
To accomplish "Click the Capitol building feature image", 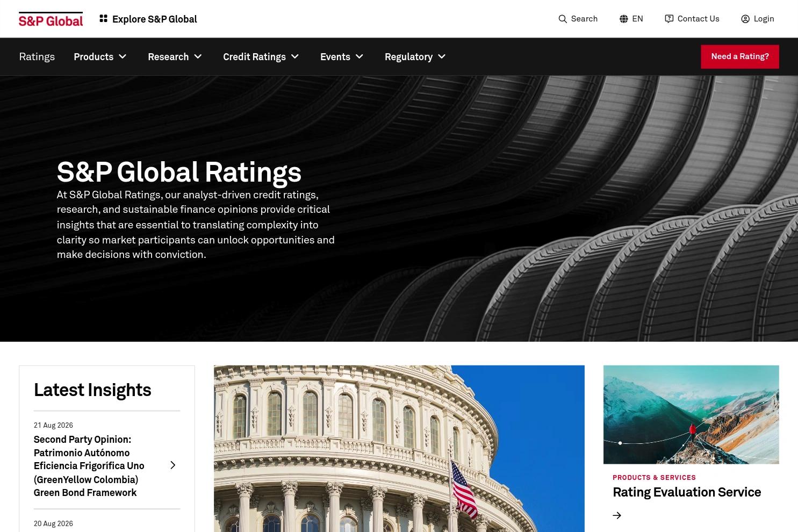I will [399, 449].
